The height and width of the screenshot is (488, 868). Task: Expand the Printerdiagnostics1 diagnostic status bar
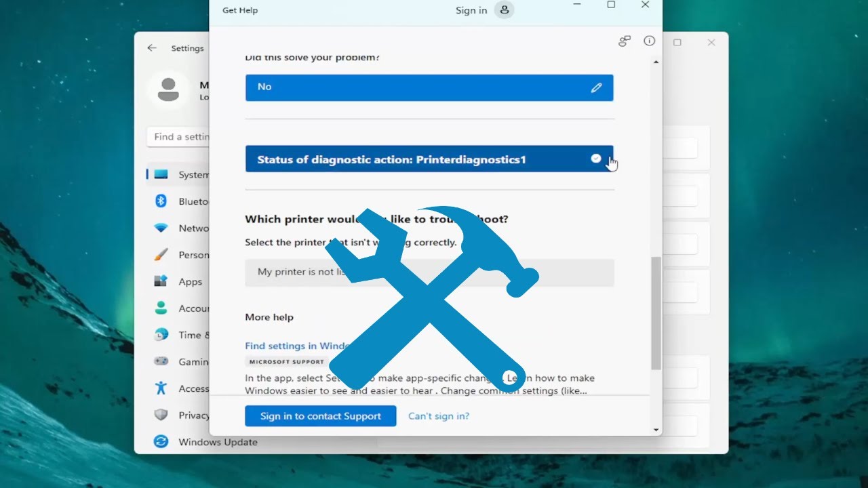pos(429,159)
